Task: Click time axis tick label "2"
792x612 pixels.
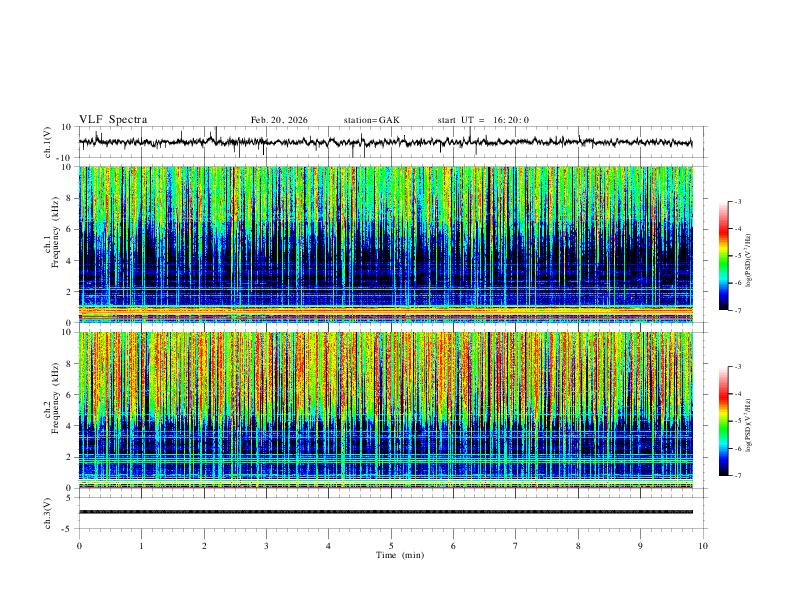Action: (x=204, y=546)
